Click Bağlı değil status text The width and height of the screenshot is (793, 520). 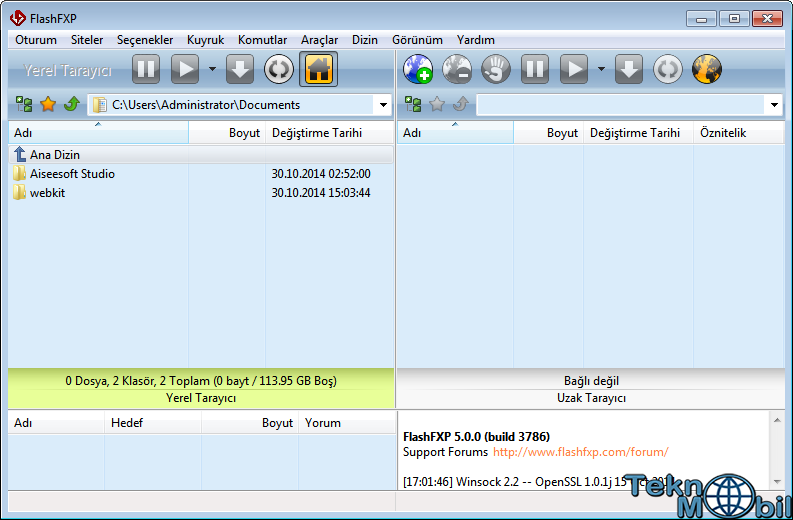[591, 381]
